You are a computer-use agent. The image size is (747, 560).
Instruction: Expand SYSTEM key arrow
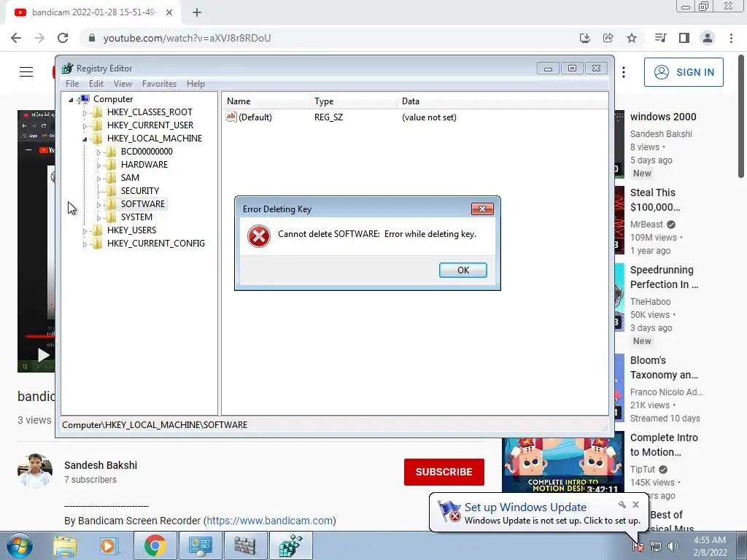coord(98,217)
